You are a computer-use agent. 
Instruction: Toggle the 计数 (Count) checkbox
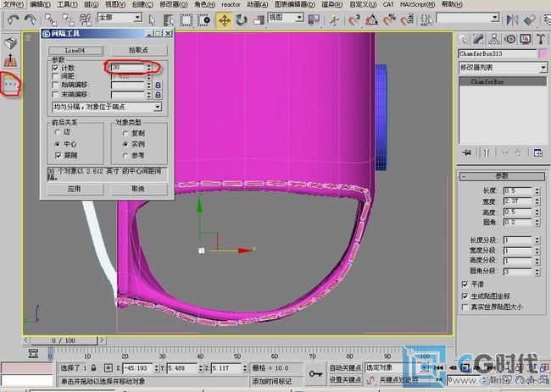tap(55, 68)
